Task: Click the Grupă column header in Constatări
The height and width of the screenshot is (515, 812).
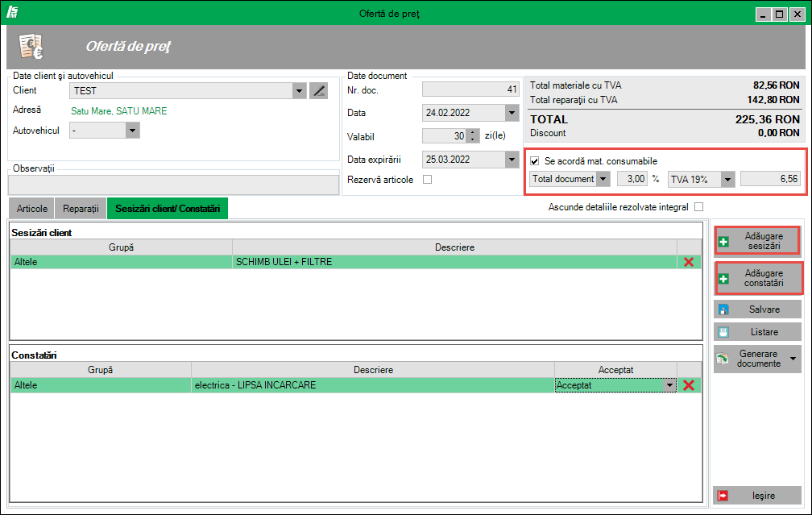Action: pyautogui.click(x=101, y=370)
